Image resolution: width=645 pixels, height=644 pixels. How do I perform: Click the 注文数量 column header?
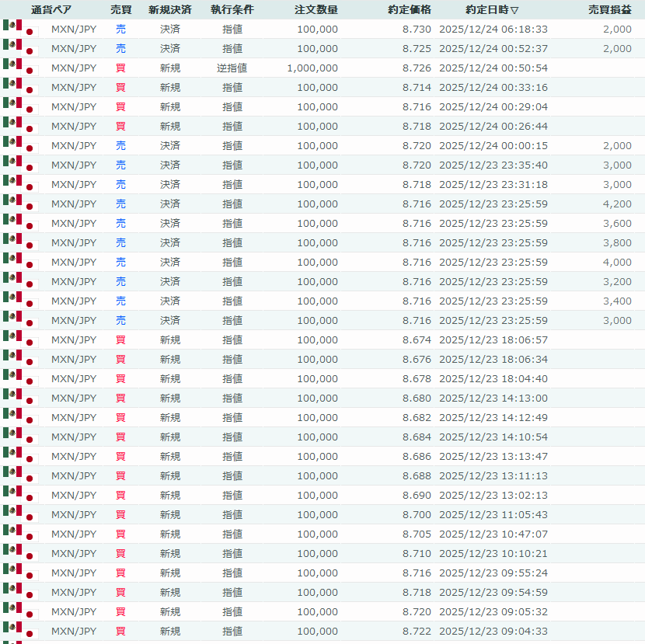coord(316,10)
